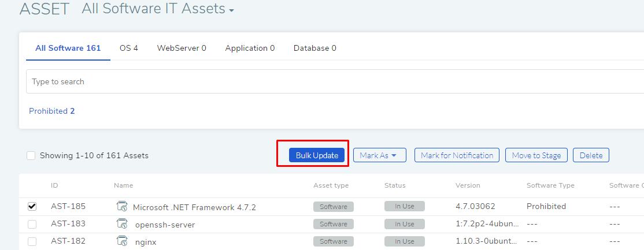Click the 1.10.3-0ubunt... version cell

487,241
